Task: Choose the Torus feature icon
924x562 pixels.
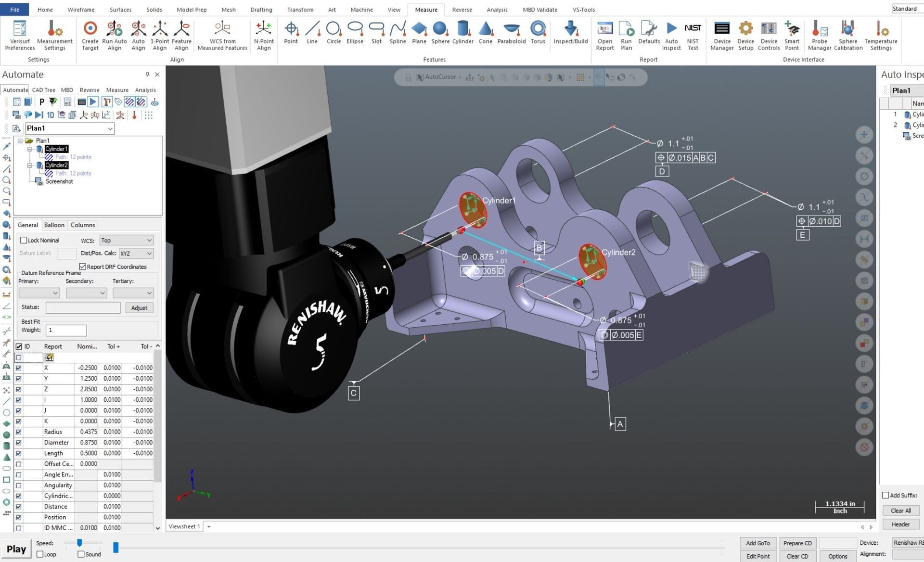Action: tap(538, 33)
